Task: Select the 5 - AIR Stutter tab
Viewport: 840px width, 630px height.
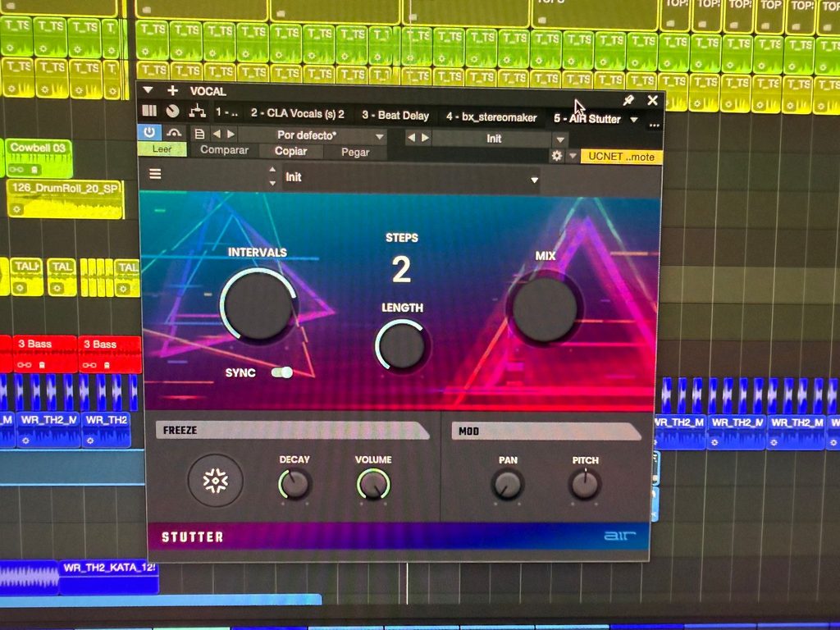Action: click(x=587, y=118)
